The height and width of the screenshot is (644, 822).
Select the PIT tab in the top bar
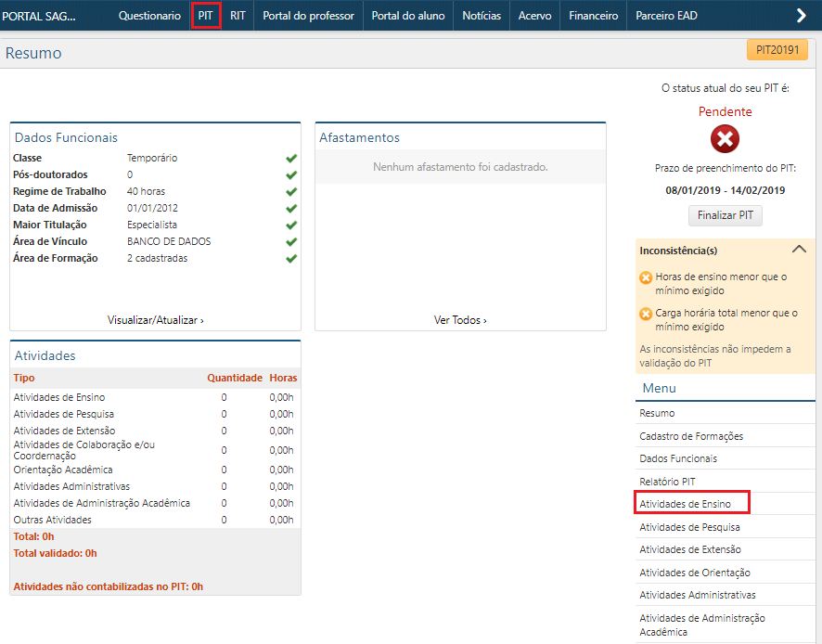point(206,15)
